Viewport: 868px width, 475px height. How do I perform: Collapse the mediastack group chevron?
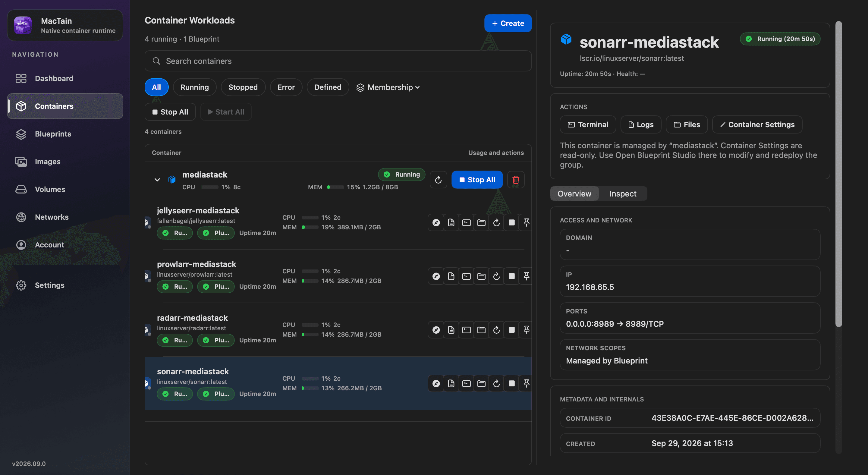click(157, 180)
